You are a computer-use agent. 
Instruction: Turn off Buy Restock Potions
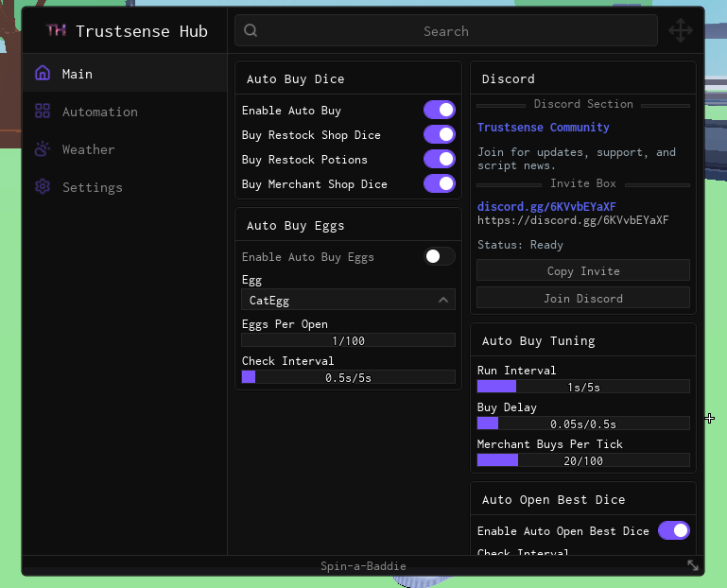click(439, 159)
